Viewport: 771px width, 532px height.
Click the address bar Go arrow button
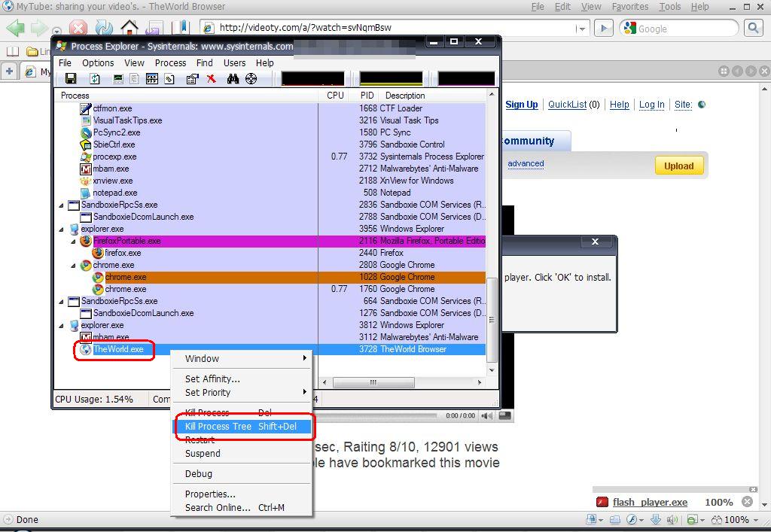coord(603,28)
